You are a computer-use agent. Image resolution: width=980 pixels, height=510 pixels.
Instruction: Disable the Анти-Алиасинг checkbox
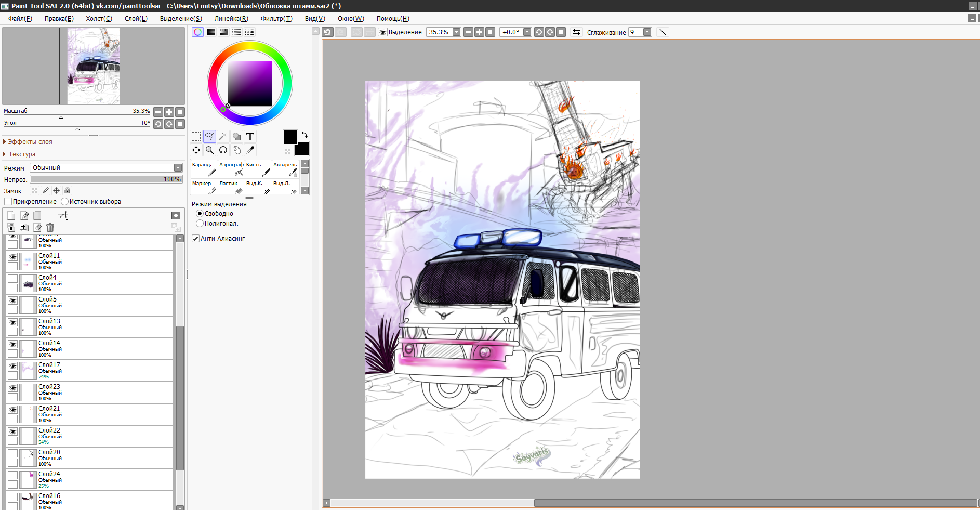pos(196,239)
